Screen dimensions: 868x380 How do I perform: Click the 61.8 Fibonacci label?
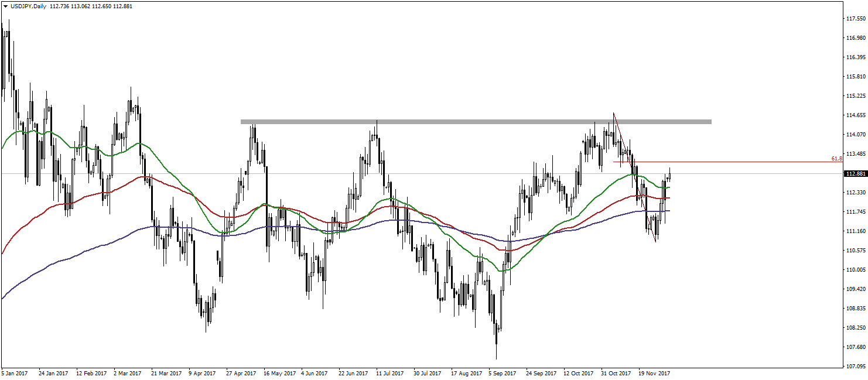click(x=836, y=158)
